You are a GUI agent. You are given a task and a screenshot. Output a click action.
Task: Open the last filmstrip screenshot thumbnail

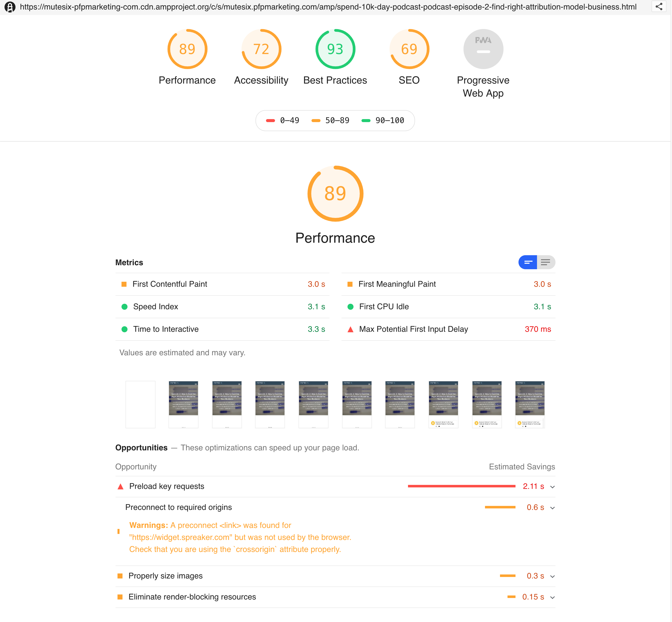[530, 404]
